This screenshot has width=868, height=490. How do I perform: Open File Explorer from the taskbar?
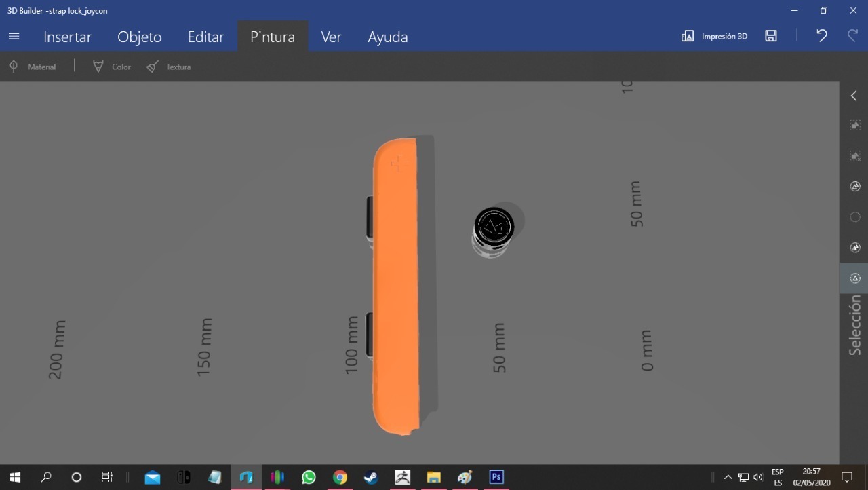(x=433, y=477)
